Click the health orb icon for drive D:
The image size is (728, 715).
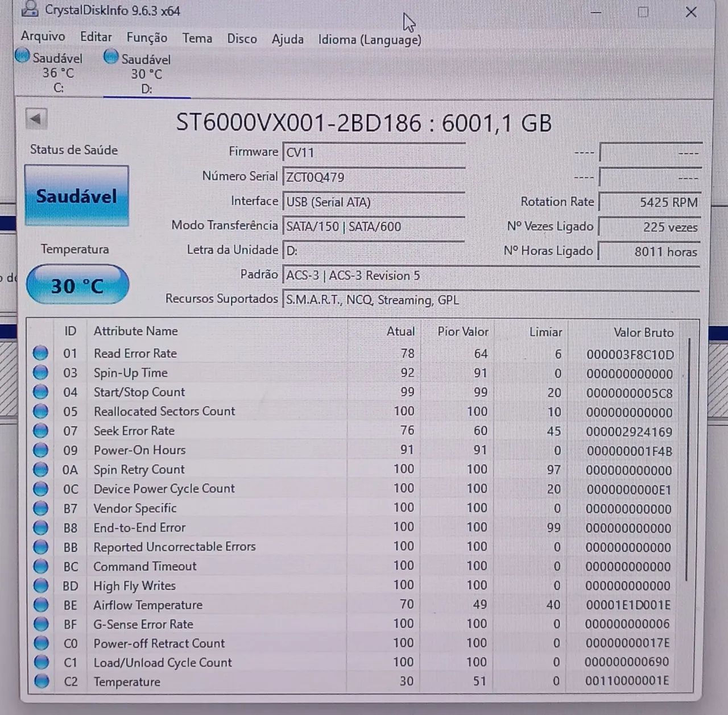[111, 57]
